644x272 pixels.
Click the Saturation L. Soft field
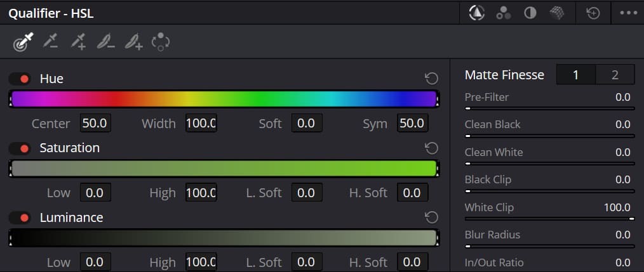tap(306, 193)
